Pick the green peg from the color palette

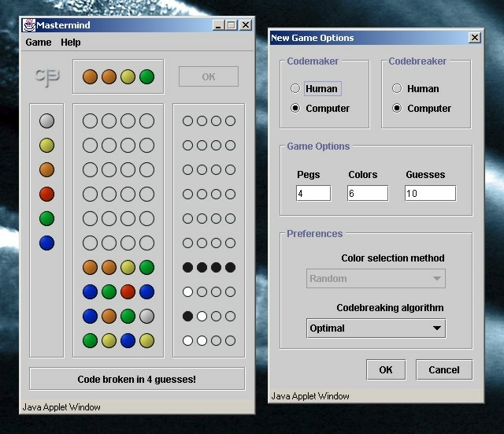[x=46, y=219]
